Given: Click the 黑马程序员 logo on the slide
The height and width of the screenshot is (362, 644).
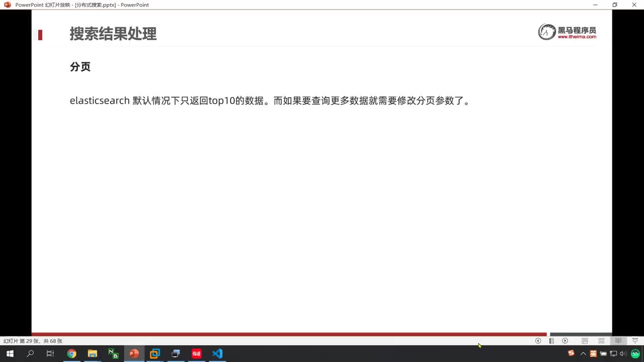Looking at the screenshot, I should (x=567, y=32).
